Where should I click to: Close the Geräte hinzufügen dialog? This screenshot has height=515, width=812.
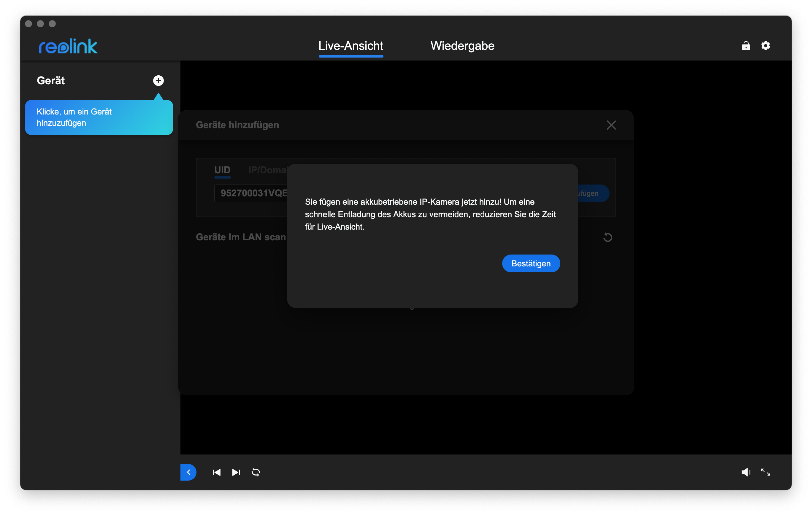click(x=611, y=125)
